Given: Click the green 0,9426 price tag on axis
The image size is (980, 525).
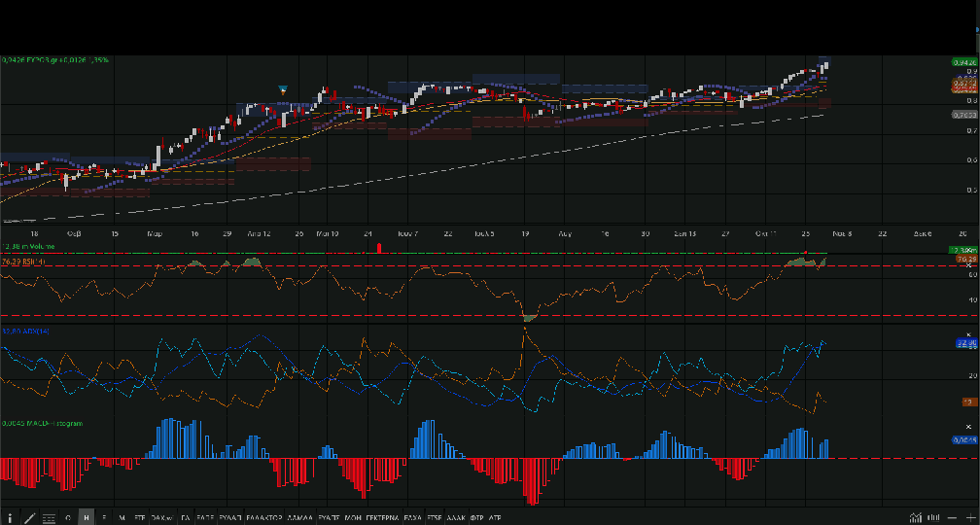Looking at the screenshot, I should pyautogui.click(x=964, y=62).
